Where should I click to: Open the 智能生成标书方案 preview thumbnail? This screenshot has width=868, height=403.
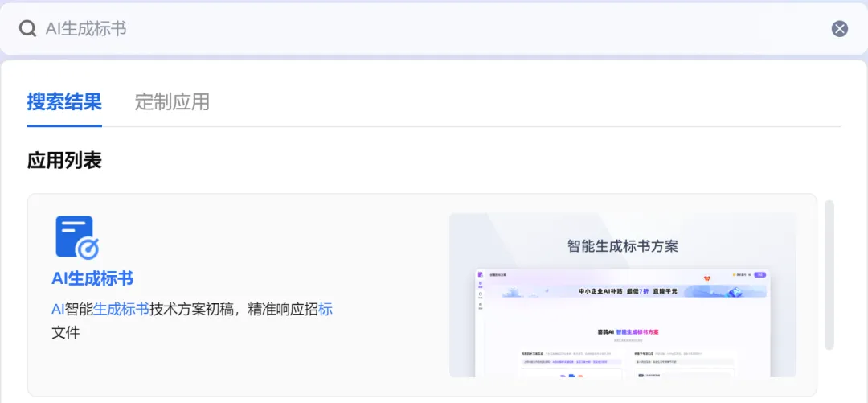point(623,295)
